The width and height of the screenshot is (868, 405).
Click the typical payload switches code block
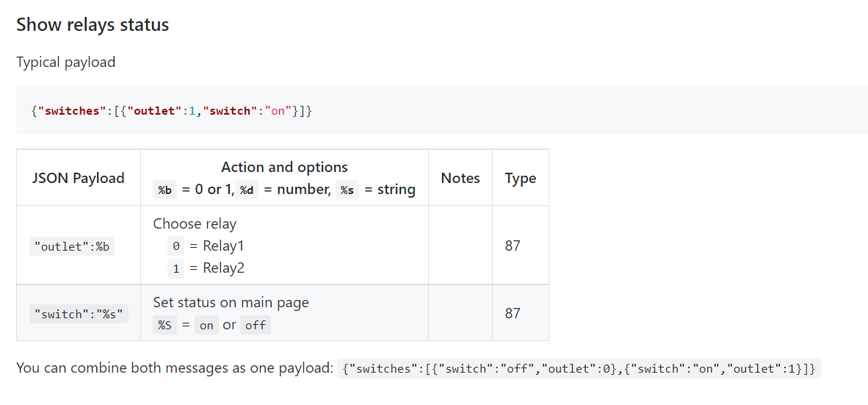pyautogui.click(x=172, y=111)
